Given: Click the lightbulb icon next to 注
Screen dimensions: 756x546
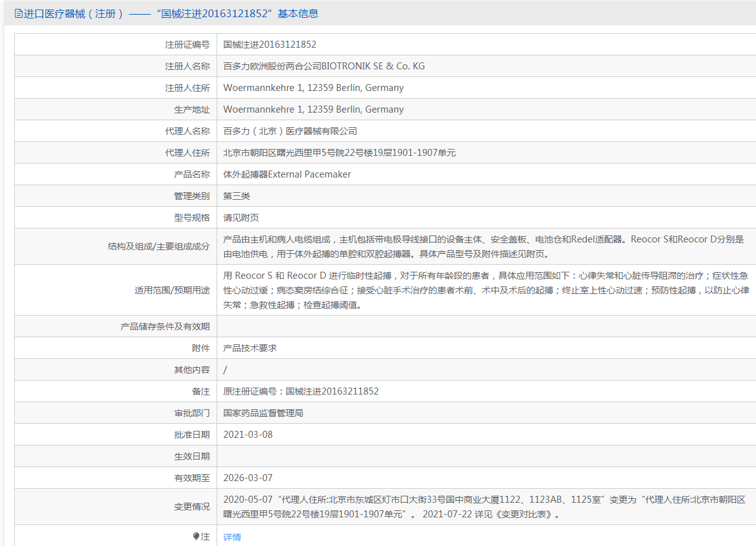Looking at the screenshot, I should tap(196, 536).
